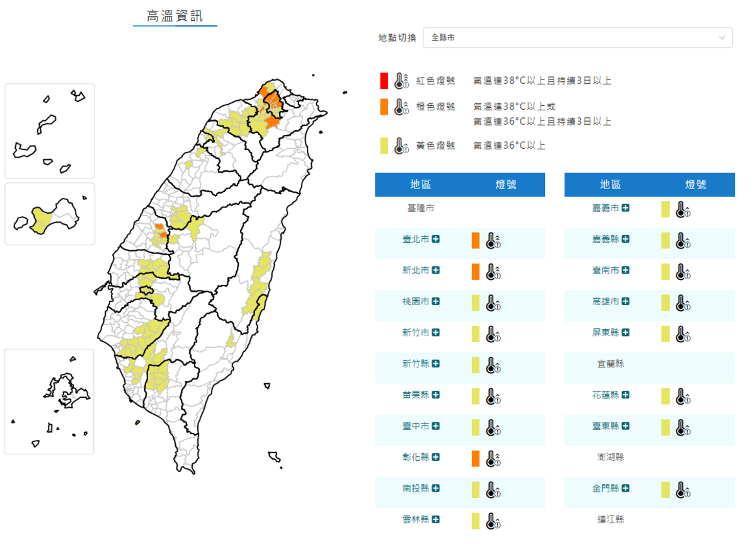
Task: Click left table 地區 column header
Action: pos(421,185)
